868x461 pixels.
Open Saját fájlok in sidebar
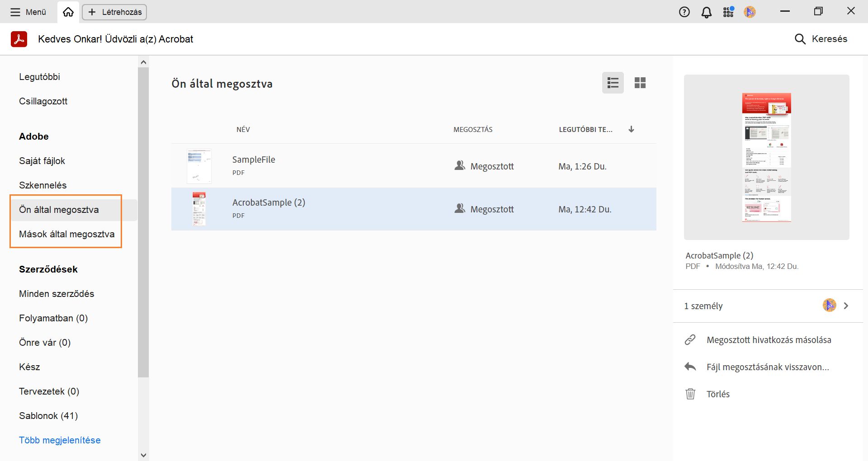(42, 161)
